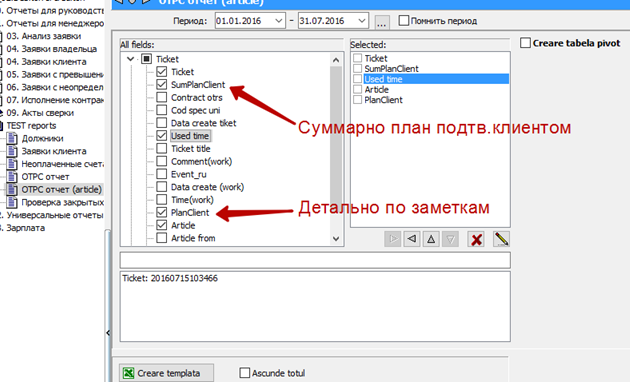Select 06. Заявки с неопределенным report
The height and width of the screenshot is (383, 630).
(55, 87)
